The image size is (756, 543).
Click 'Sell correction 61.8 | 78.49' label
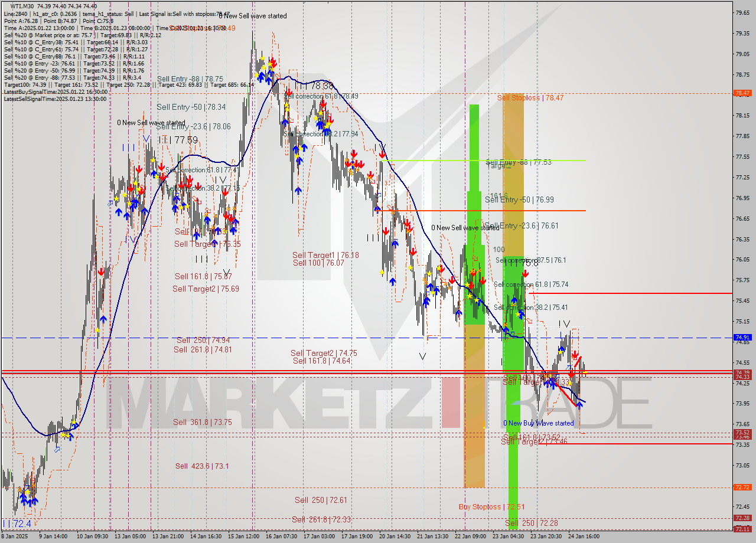coord(321,96)
